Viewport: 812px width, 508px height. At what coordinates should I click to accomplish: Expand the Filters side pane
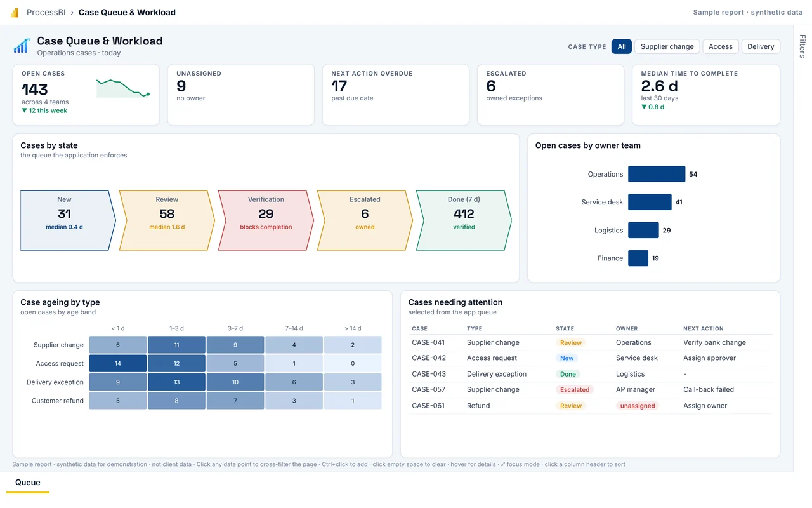click(802, 46)
